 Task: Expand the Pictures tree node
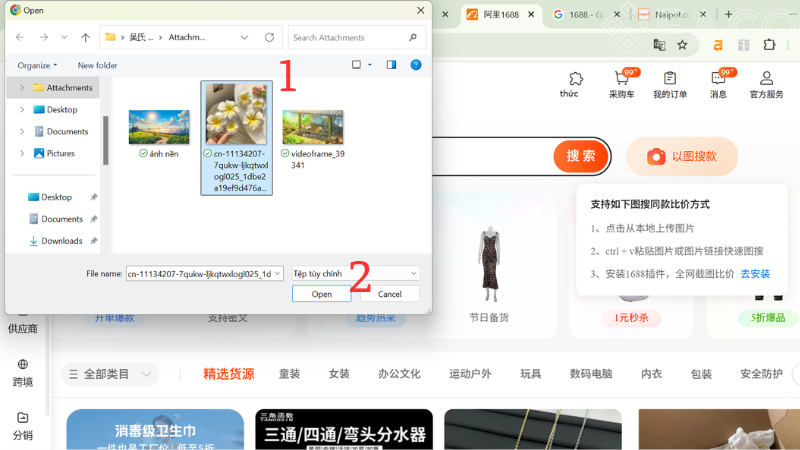[22, 154]
